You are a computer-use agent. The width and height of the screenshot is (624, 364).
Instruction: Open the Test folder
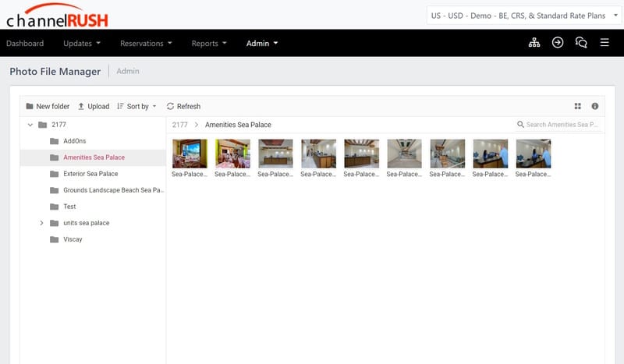(x=69, y=207)
